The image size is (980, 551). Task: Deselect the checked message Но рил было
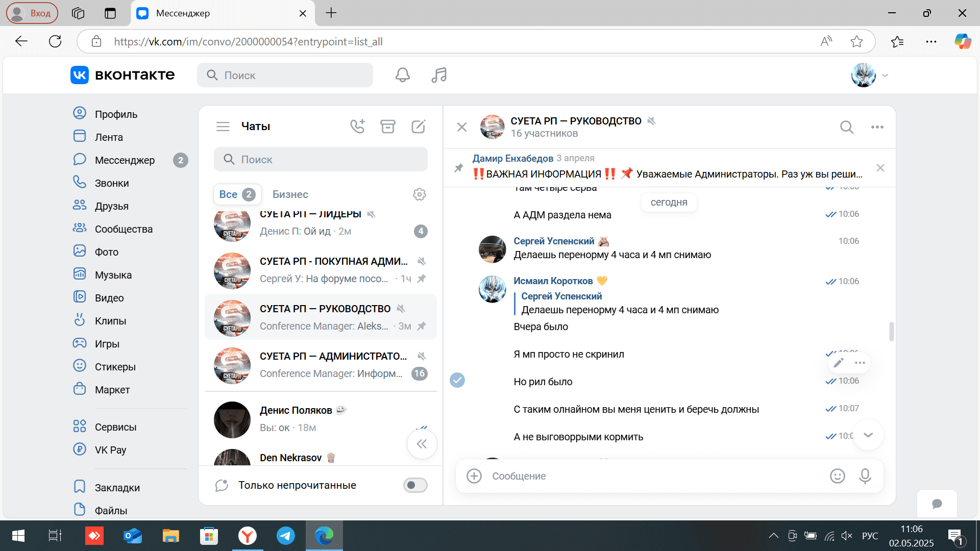[x=457, y=380]
